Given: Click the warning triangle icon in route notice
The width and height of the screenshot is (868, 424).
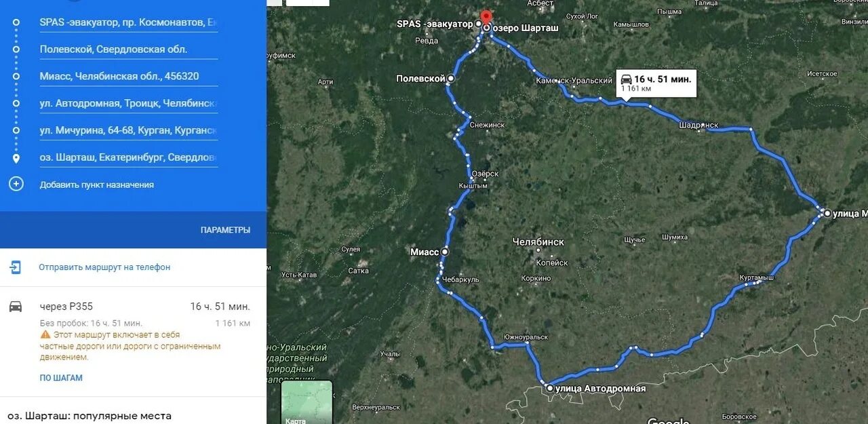Looking at the screenshot, I should pyautogui.click(x=45, y=335).
